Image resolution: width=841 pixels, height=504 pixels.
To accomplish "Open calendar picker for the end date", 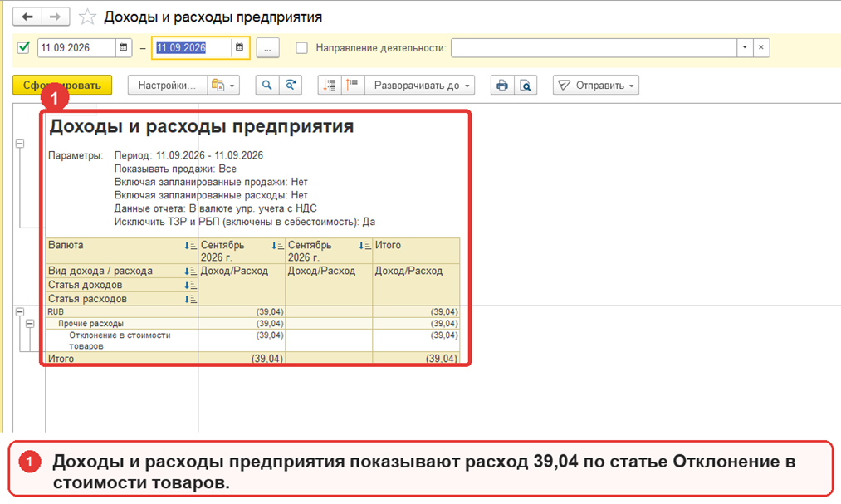I will tap(239, 47).
